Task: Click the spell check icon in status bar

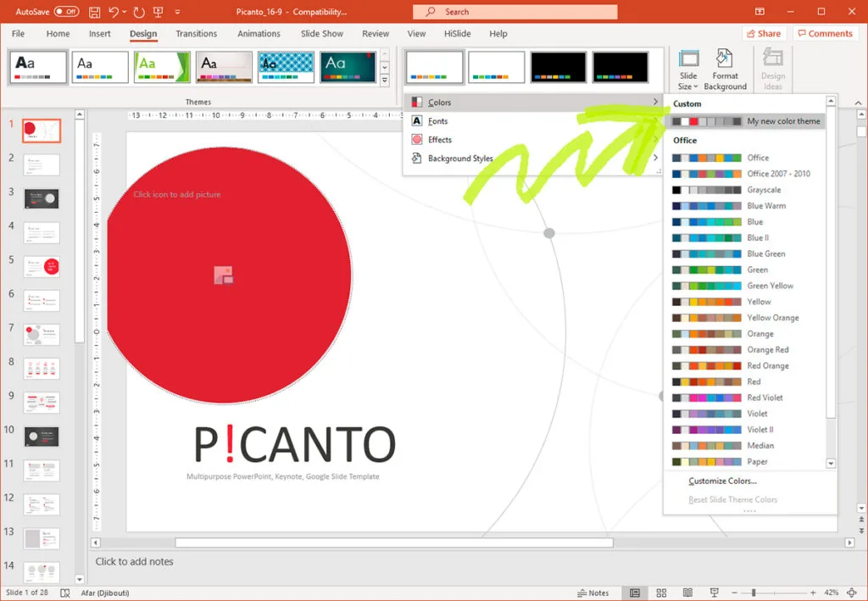Action: 64,593
